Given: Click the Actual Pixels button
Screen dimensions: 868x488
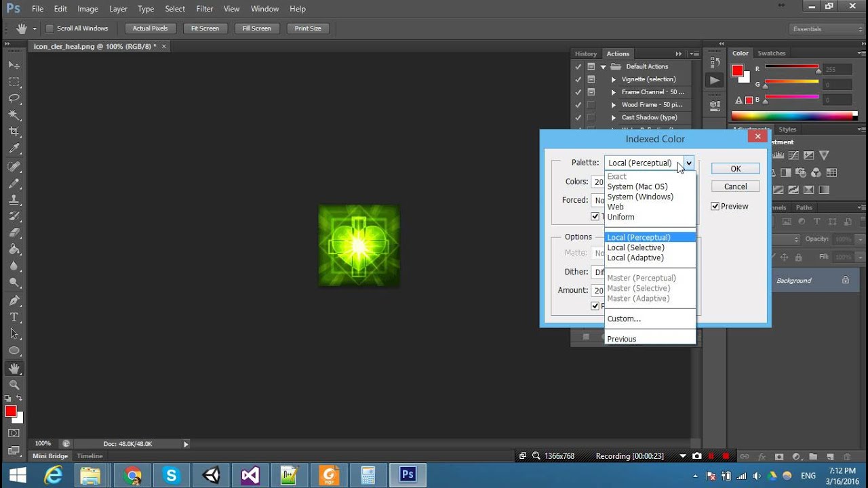Looking at the screenshot, I should click(x=151, y=28).
